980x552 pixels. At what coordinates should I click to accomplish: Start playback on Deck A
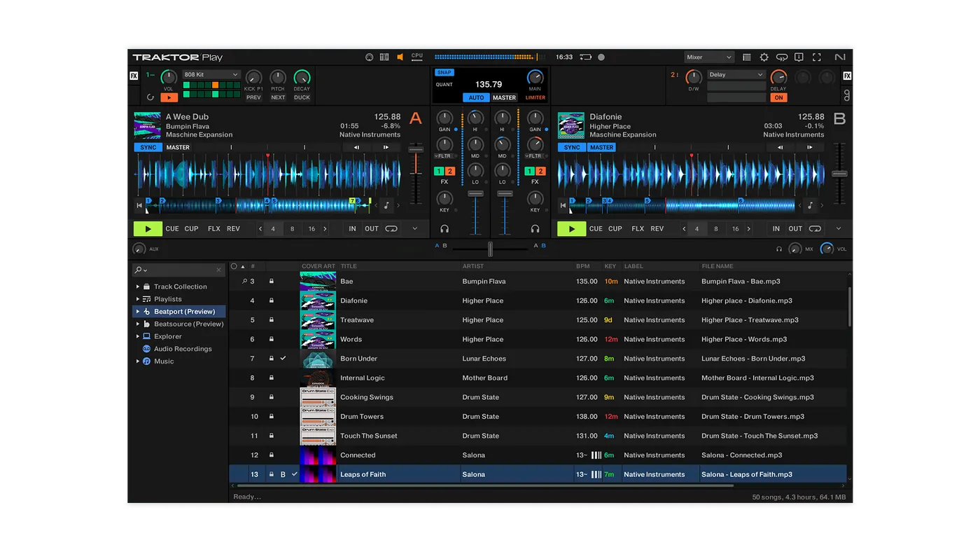[x=148, y=229]
